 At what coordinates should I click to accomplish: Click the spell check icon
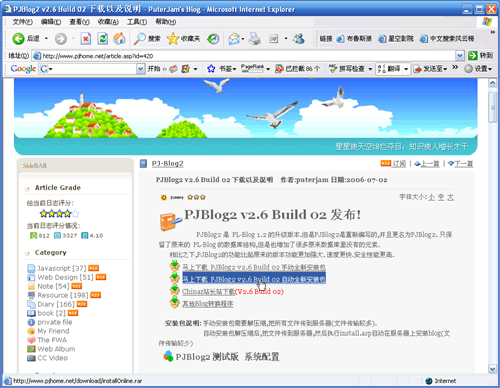pyautogui.click(x=333, y=69)
